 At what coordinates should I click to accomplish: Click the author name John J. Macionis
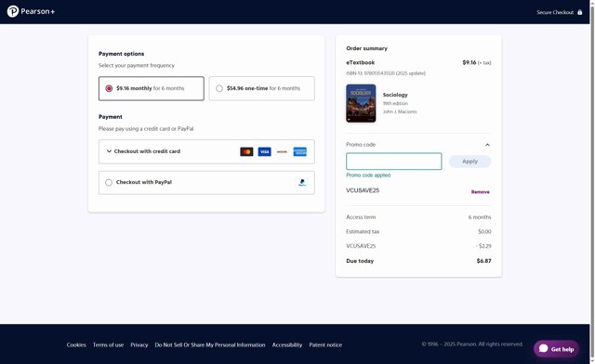point(400,111)
